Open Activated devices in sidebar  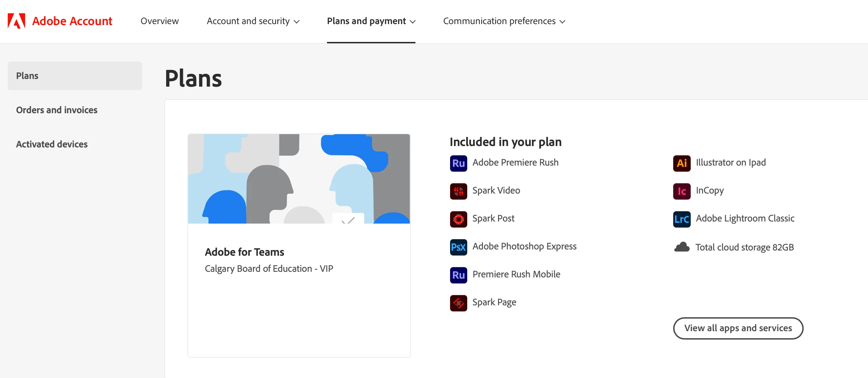52,144
